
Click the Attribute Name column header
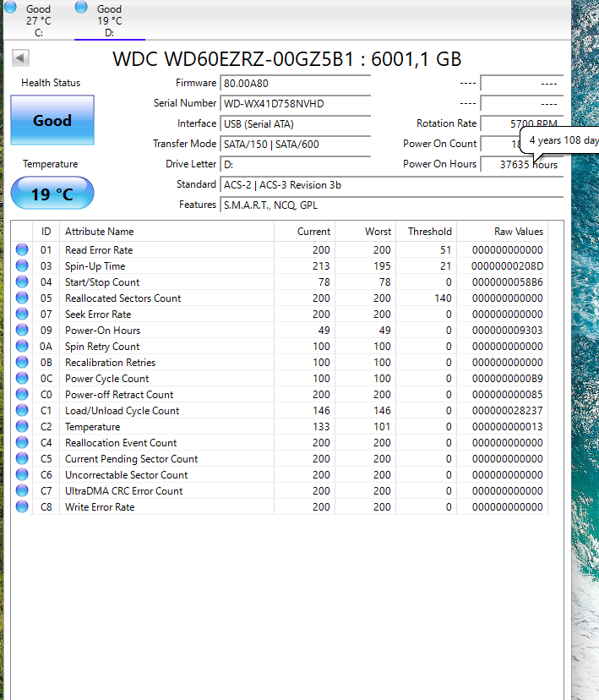[166, 232]
